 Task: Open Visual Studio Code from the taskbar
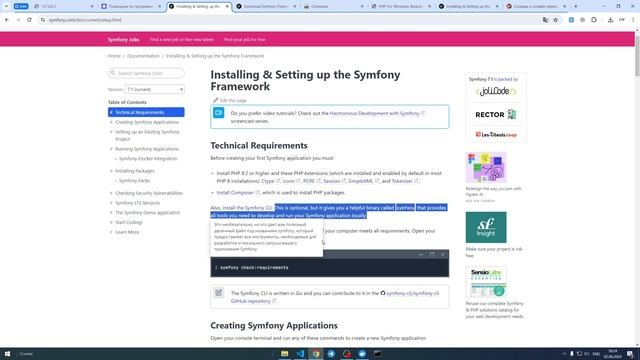click(x=300, y=353)
